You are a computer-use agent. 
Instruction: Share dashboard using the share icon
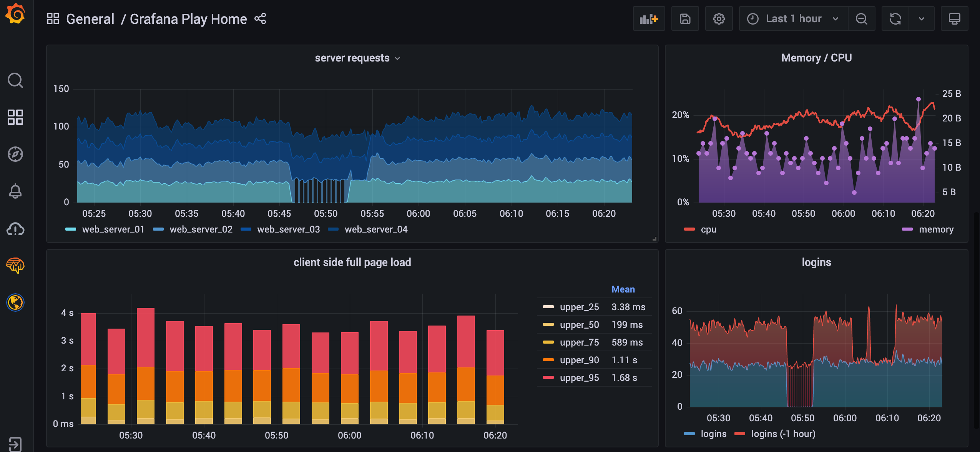[x=260, y=19]
